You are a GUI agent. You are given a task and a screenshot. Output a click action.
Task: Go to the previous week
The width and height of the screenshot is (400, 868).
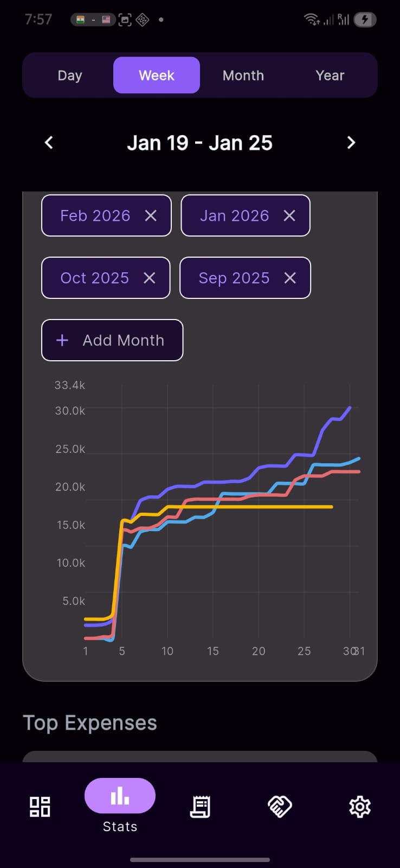49,143
